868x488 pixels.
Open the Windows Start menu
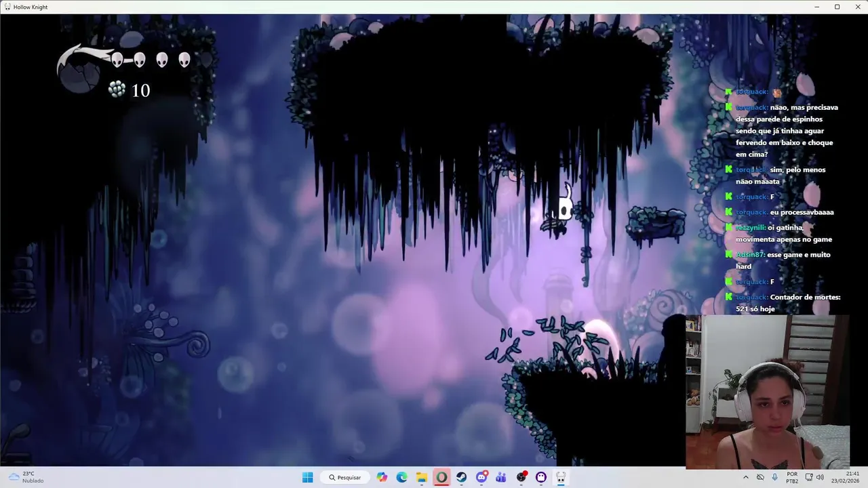(x=307, y=477)
